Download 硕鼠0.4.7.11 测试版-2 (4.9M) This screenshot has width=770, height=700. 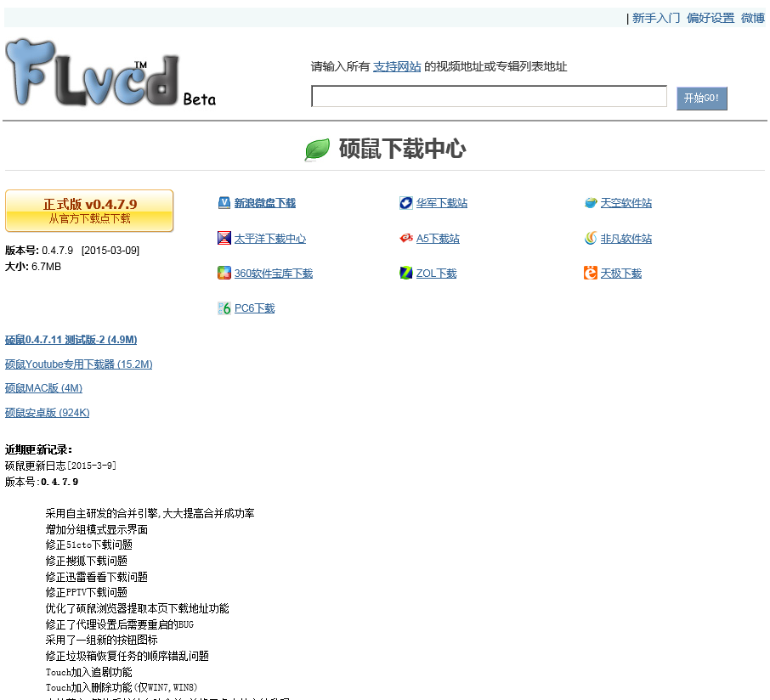coord(71,340)
